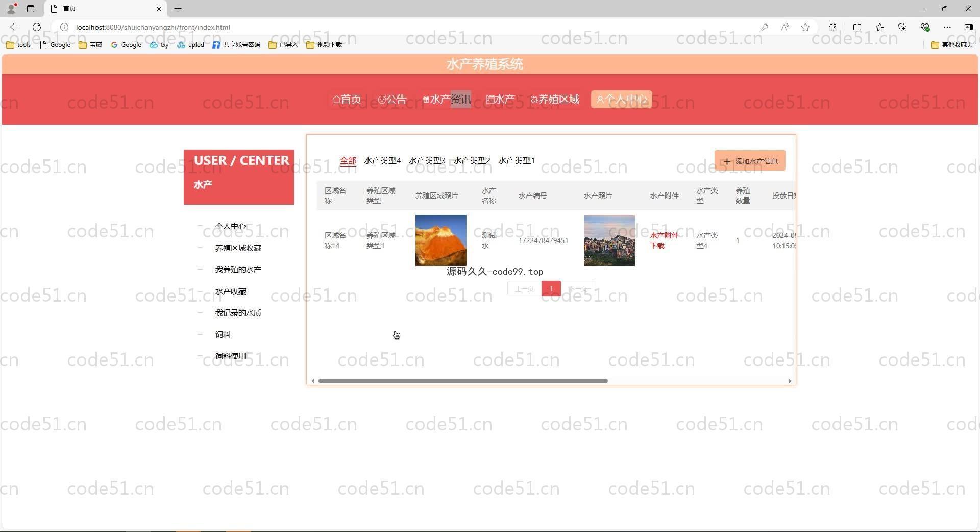The image size is (980, 532).
Task: Open a new tab with plus icon
Action: pyautogui.click(x=178, y=9)
